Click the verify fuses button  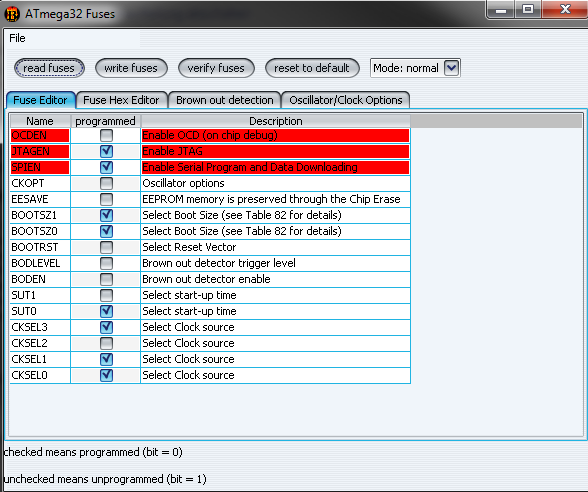(216, 68)
